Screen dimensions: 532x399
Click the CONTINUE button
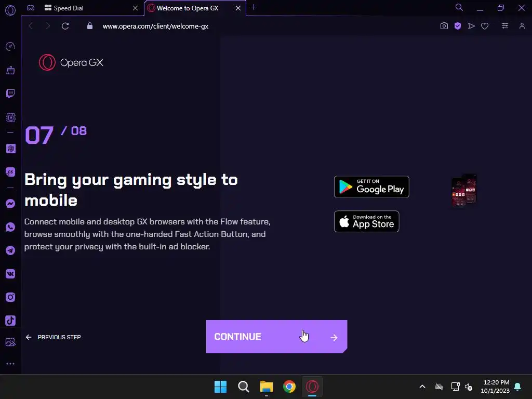click(x=276, y=337)
